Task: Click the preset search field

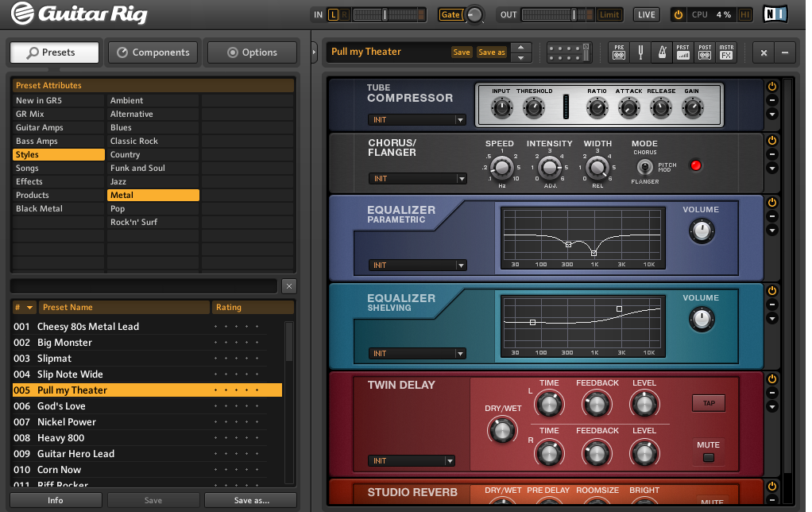Action: pos(144,286)
